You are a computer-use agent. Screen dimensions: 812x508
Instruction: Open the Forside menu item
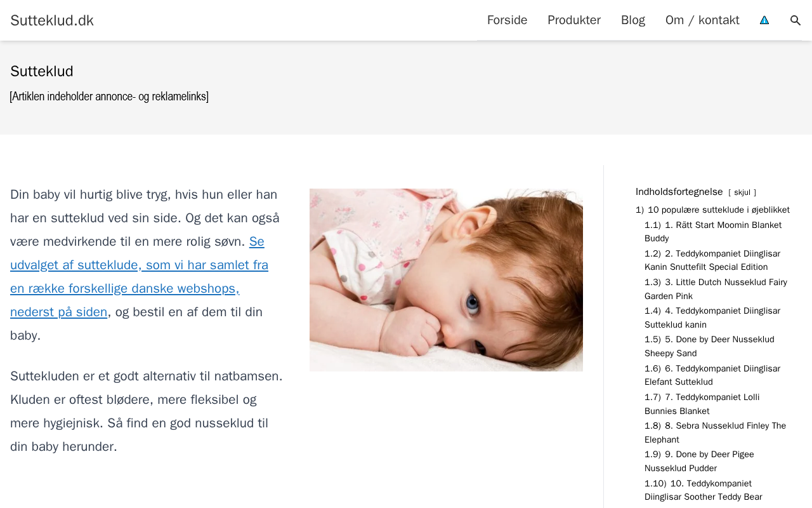pyautogui.click(x=507, y=20)
